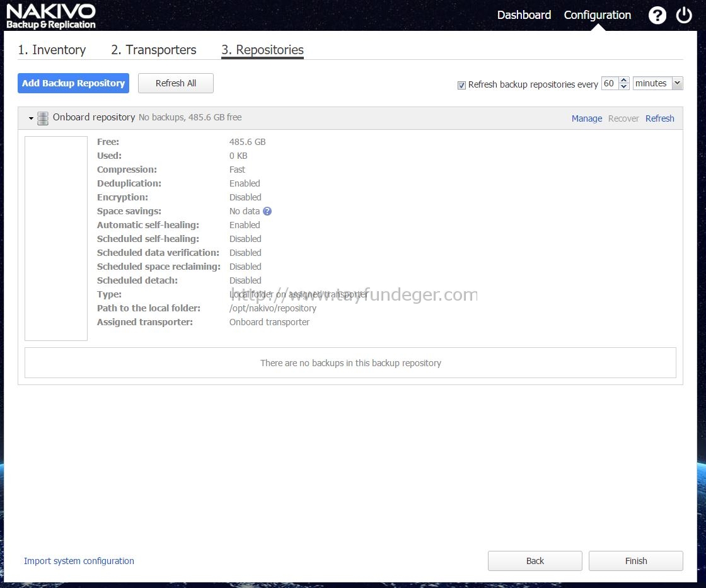Screen dimensions: 706x588
Task: Toggle Refresh backup repositories every checkbox
Action: pyautogui.click(x=461, y=85)
